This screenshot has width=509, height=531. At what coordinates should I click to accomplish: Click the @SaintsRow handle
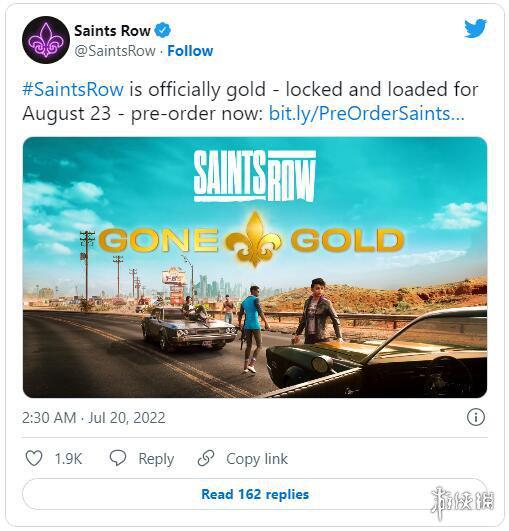pyautogui.click(x=115, y=51)
